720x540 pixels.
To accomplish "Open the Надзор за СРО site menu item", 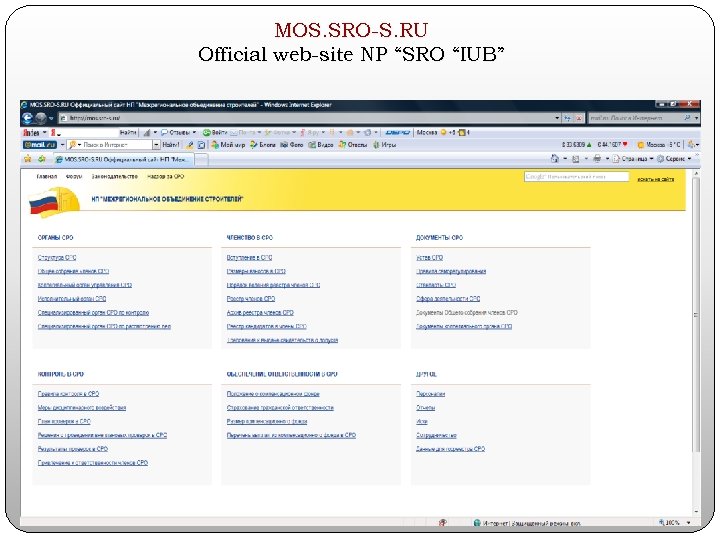I will [165, 176].
